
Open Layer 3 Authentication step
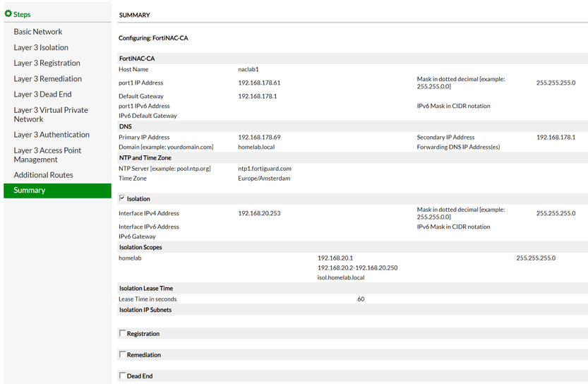coord(52,135)
